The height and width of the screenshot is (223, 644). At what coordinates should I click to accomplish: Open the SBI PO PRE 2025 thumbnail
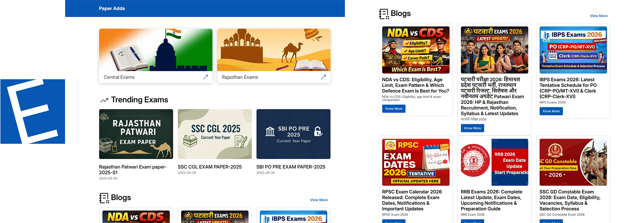(x=293, y=134)
